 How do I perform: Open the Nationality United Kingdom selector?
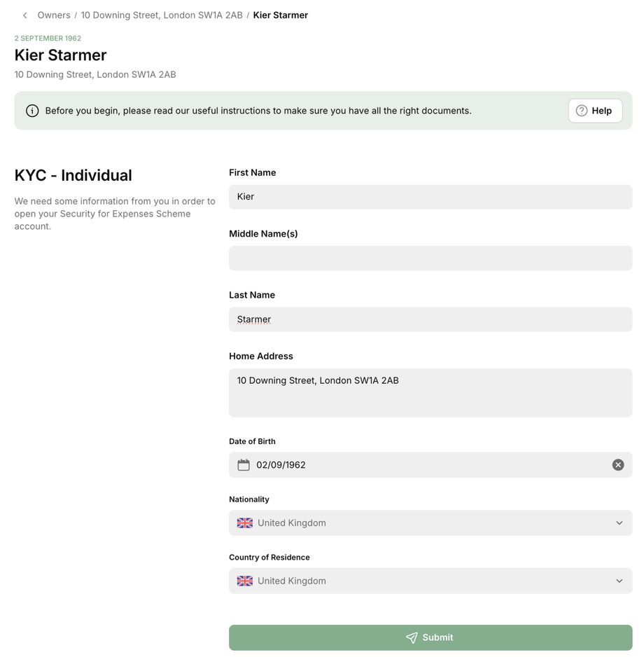[x=420, y=523]
